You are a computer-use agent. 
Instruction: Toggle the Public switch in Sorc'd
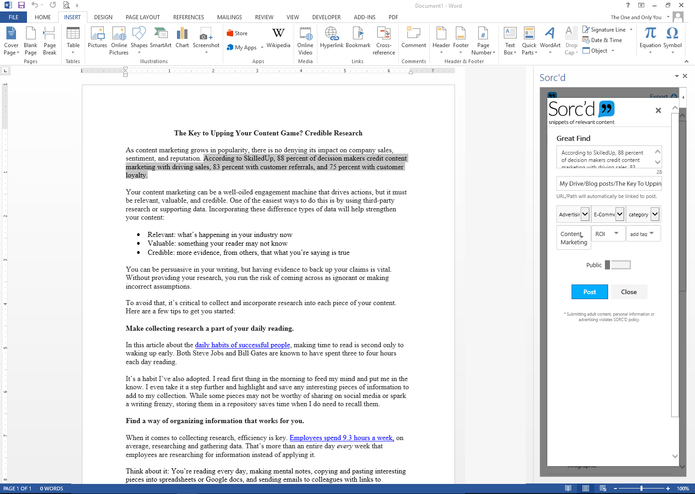pyautogui.click(x=617, y=265)
